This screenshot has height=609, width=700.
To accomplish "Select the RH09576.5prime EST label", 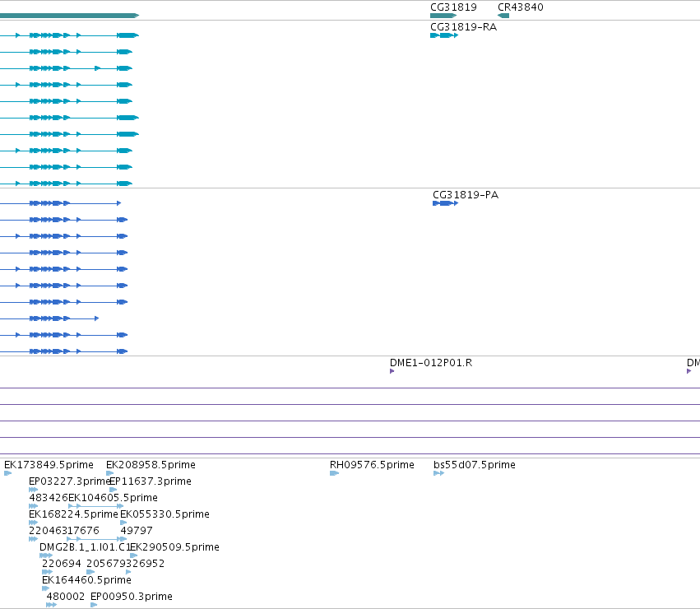I will point(372,465).
